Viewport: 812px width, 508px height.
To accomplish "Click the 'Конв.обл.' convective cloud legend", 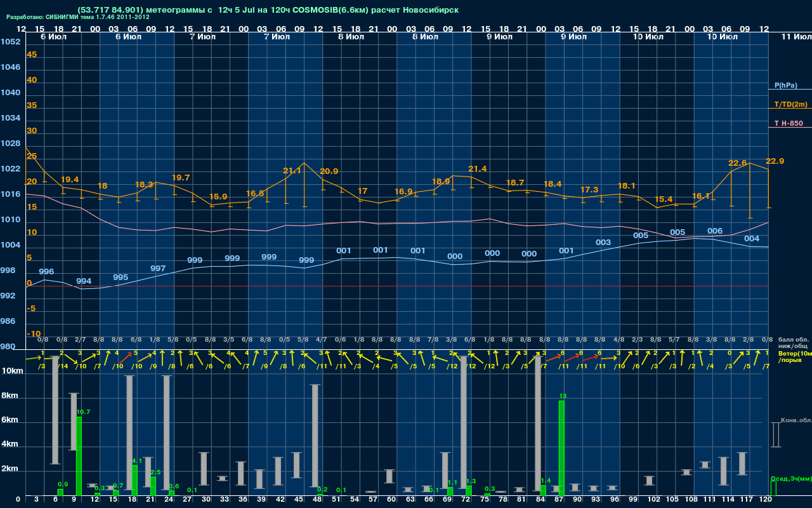I will click(x=796, y=420).
